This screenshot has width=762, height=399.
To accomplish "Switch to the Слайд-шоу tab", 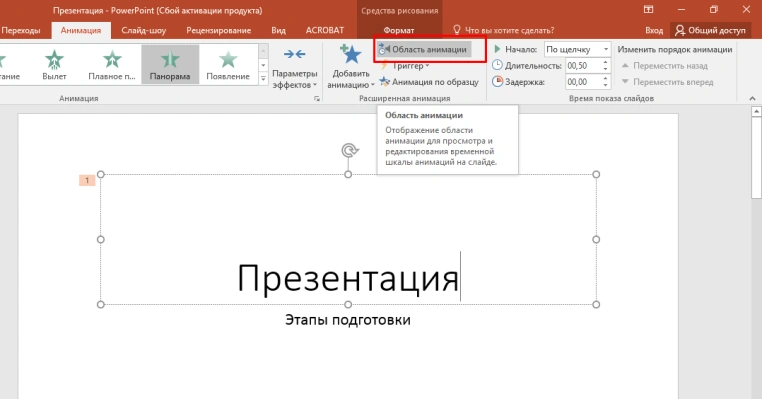I will pos(143,30).
